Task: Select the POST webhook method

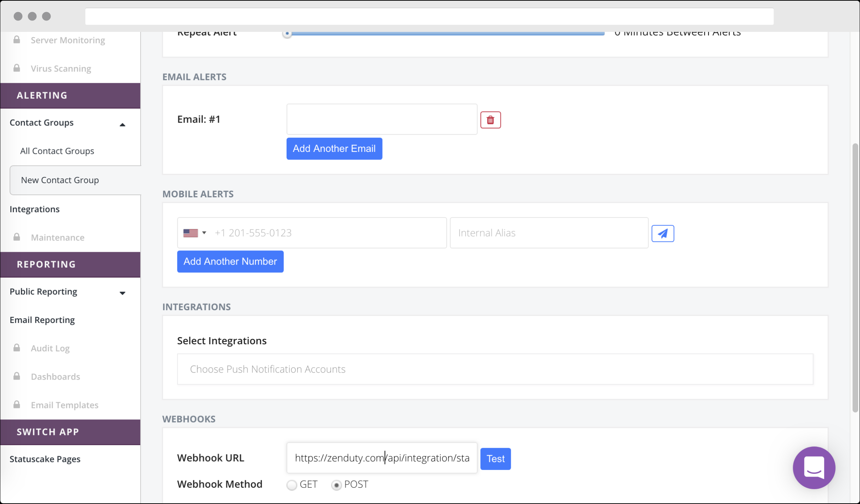Action: point(336,485)
